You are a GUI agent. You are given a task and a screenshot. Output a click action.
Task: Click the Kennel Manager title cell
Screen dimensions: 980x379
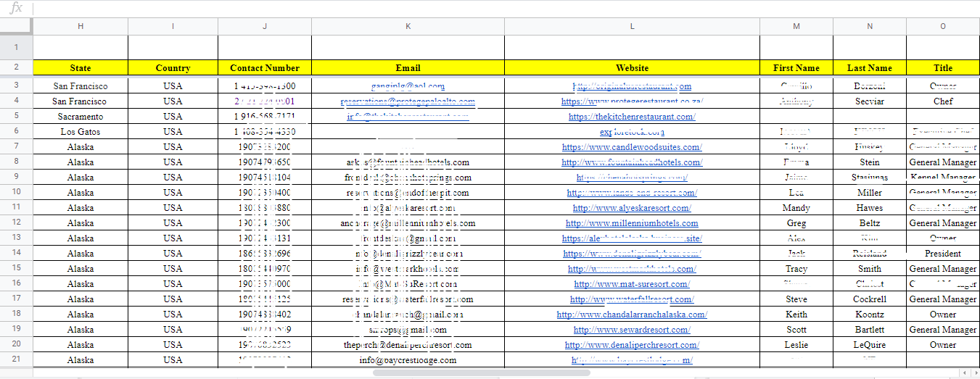click(x=943, y=178)
